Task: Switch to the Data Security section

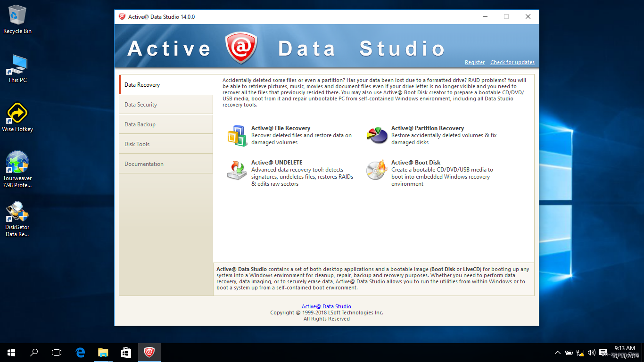Action: click(x=141, y=104)
